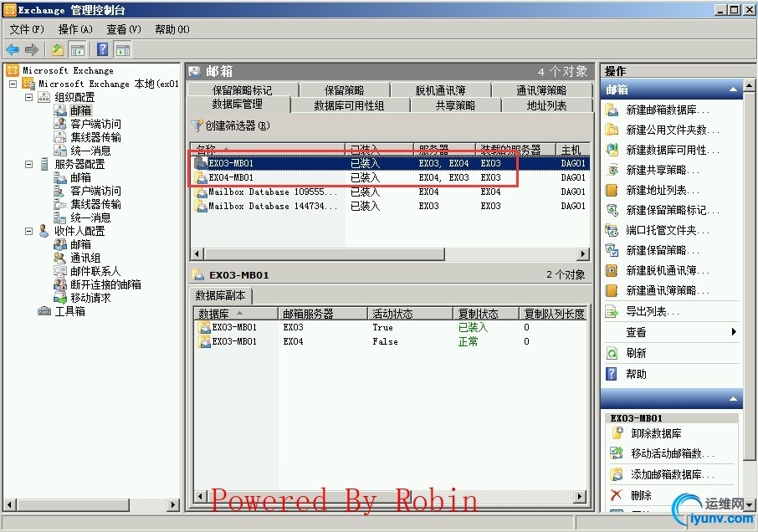
Task: Click the Up one level toolbar icon
Action: 58,49
